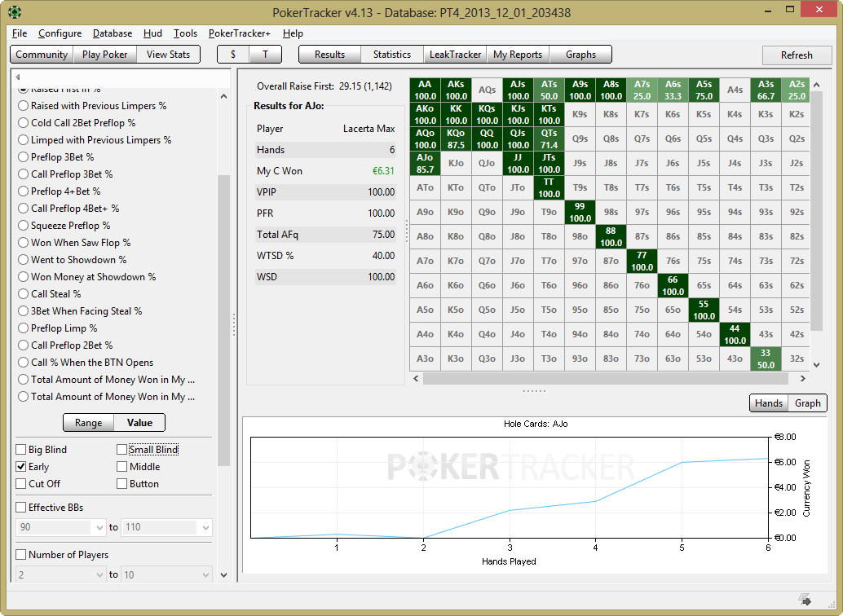
Task: Click the matrix horizontal scroll right arrow
Action: [803, 378]
